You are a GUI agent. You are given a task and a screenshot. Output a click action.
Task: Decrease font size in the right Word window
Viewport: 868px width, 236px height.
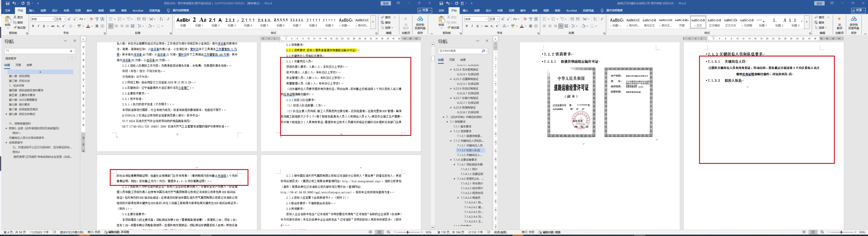(508, 19)
